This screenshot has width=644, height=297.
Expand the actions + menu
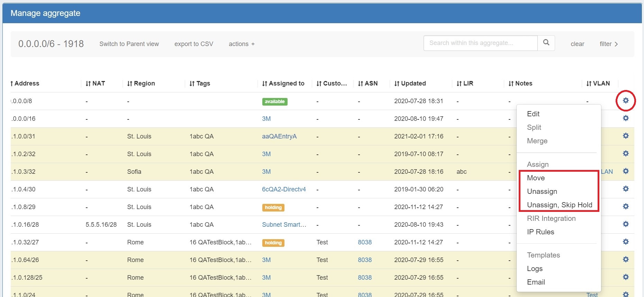point(242,44)
